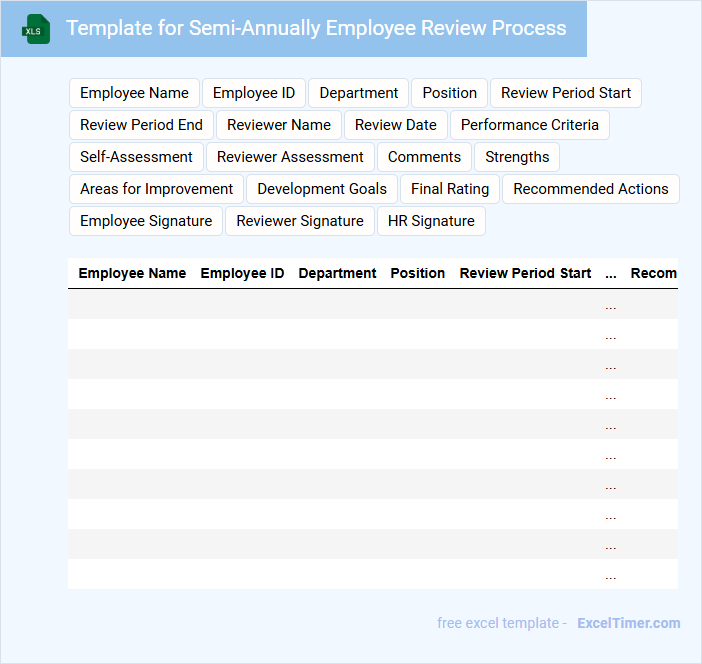Select the Self-Assessment tag
Image resolution: width=702 pixels, height=664 pixels.
tap(137, 157)
